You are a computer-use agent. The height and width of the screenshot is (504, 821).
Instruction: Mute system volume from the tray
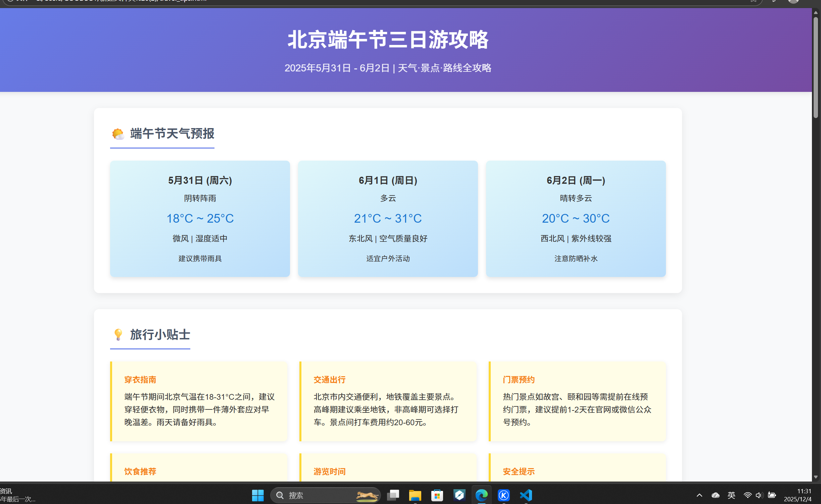pos(759,495)
